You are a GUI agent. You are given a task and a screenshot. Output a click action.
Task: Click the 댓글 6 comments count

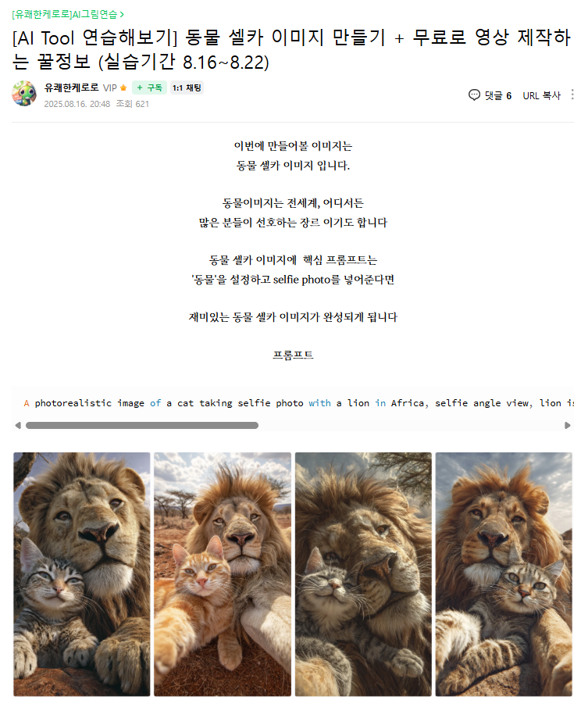tap(498, 95)
